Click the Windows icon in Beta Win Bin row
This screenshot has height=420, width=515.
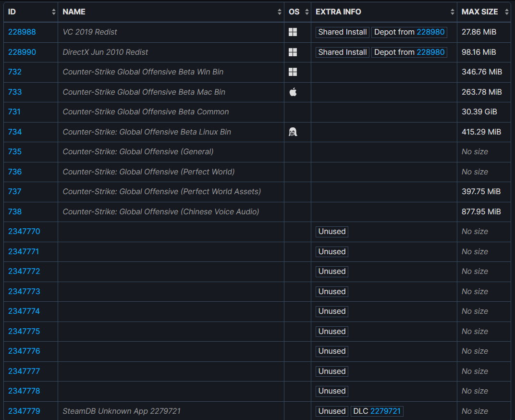293,72
